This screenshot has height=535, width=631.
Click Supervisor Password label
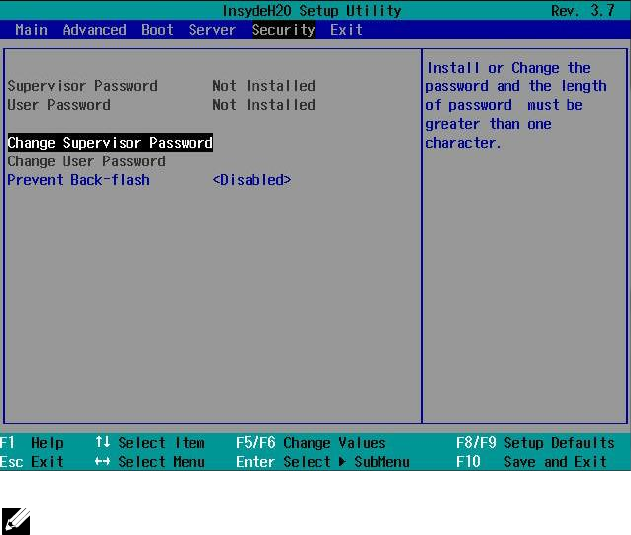[x=82, y=86]
